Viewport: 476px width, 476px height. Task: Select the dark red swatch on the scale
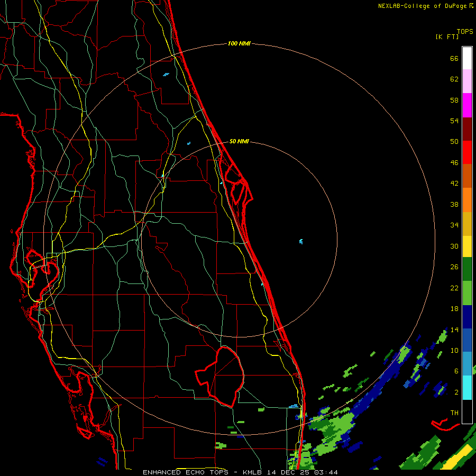pyautogui.click(x=467, y=129)
